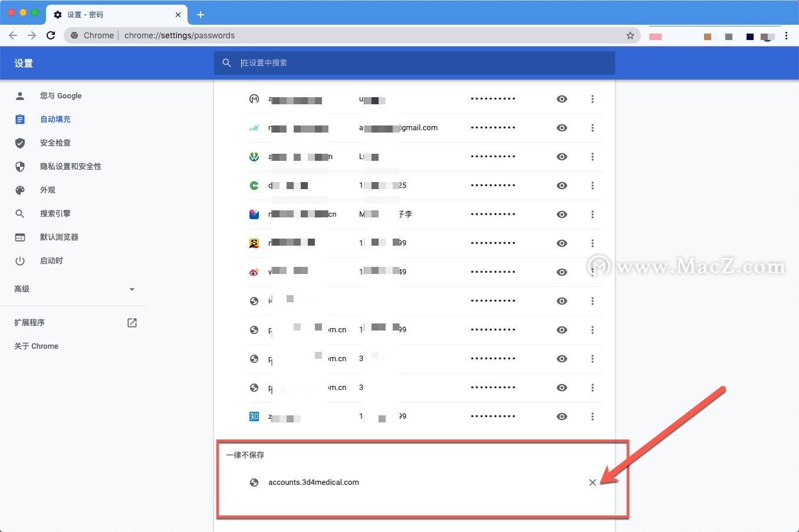Go back using the browser back arrow

(13, 35)
